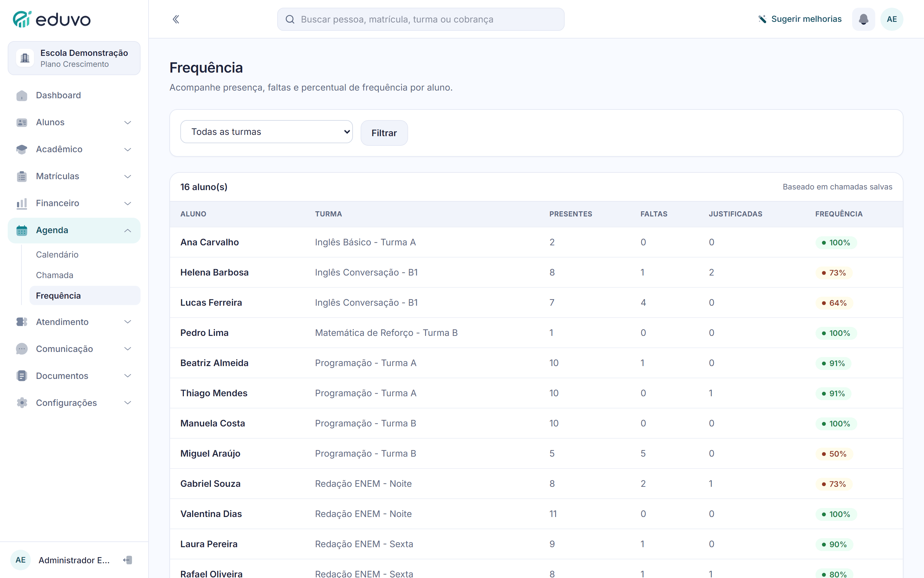
Task: Click the Acadêmico graduation cap icon
Action: [22, 149]
